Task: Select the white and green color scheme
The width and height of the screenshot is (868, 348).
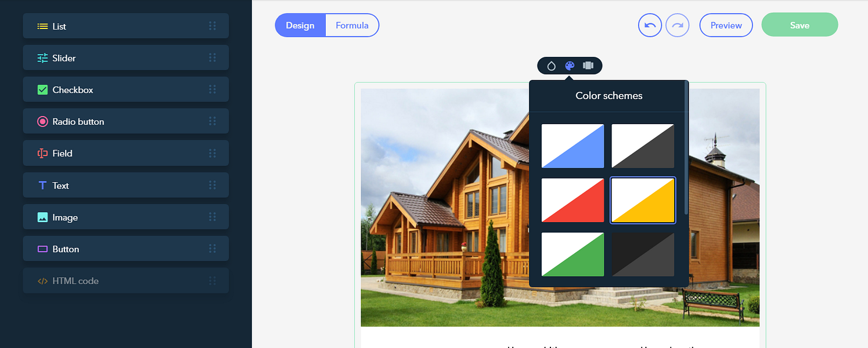Action: point(572,255)
